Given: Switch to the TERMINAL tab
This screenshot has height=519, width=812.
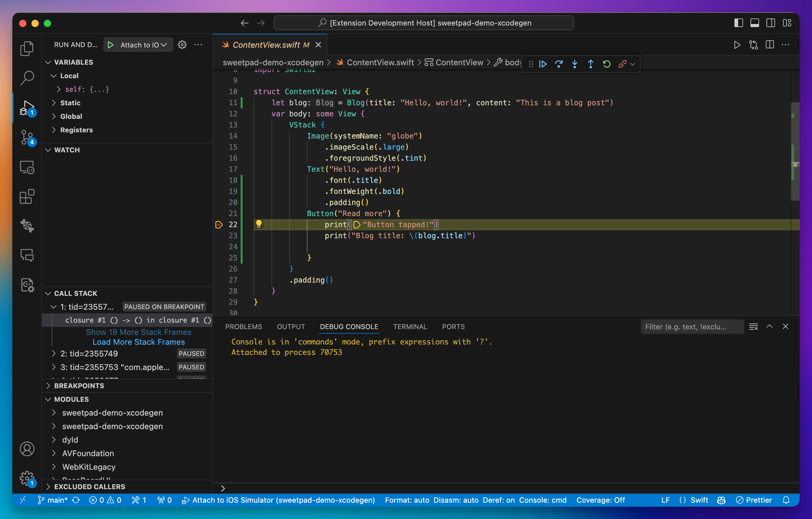Looking at the screenshot, I should coord(410,326).
